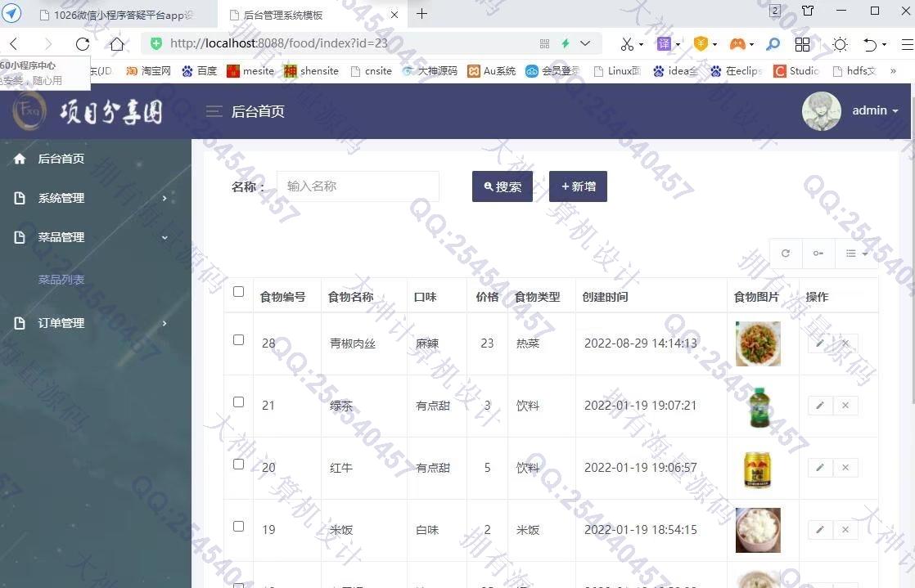
Task: Check the checkbox for row 28
Action: coord(238,339)
